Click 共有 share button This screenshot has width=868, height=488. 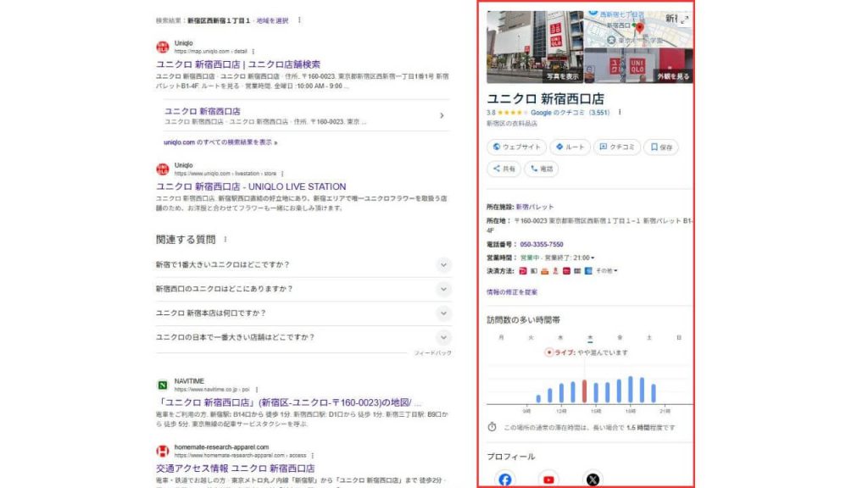click(x=504, y=169)
